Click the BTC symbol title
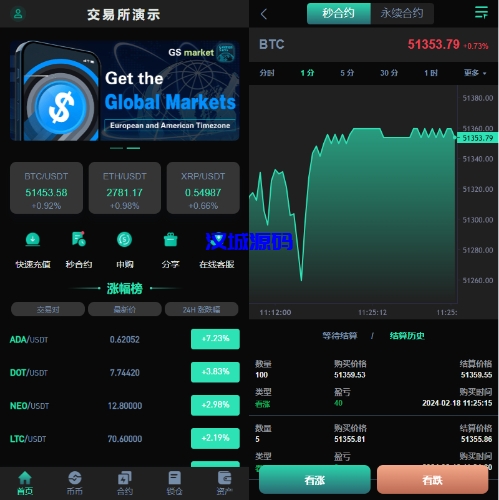 pos(272,44)
